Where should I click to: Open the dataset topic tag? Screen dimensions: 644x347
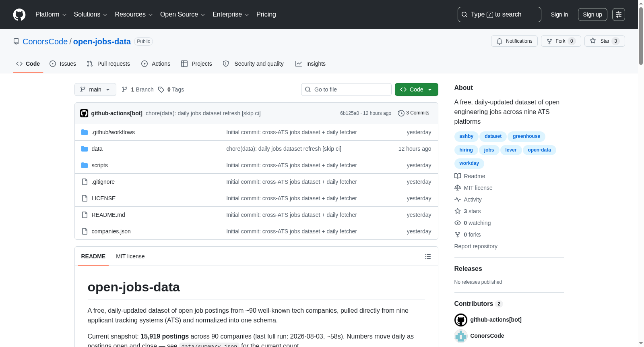point(493,136)
